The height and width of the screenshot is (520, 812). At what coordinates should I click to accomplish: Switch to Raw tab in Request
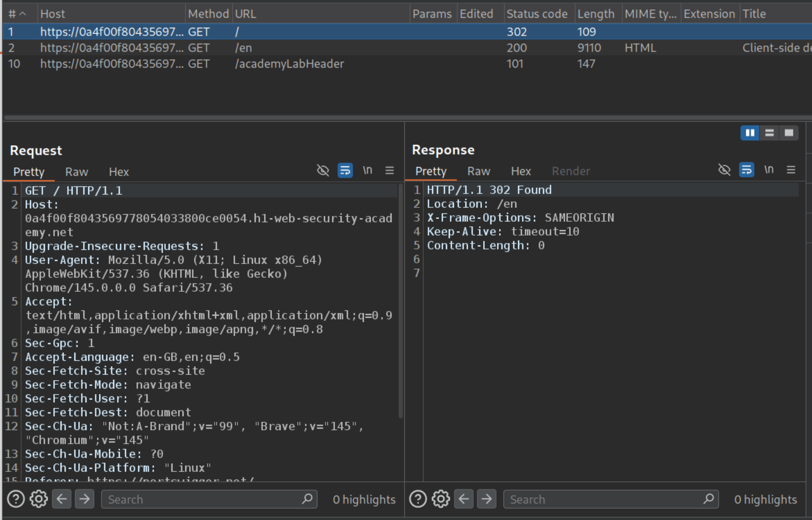coord(77,172)
